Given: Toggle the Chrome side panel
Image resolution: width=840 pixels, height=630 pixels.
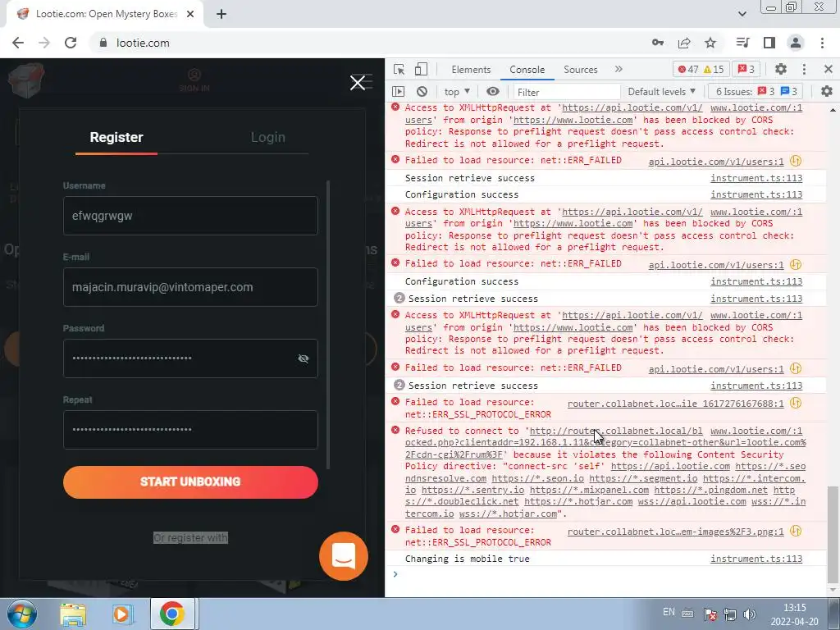Looking at the screenshot, I should (x=769, y=43).
